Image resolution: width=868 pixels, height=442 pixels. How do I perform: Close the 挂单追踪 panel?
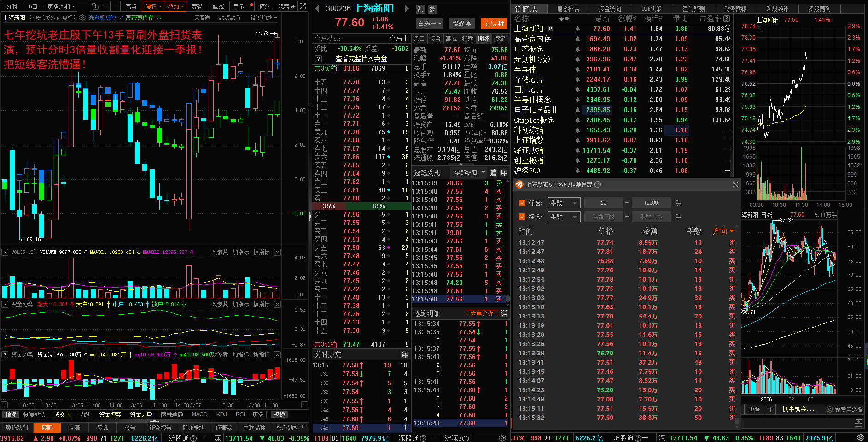(735, 184)
